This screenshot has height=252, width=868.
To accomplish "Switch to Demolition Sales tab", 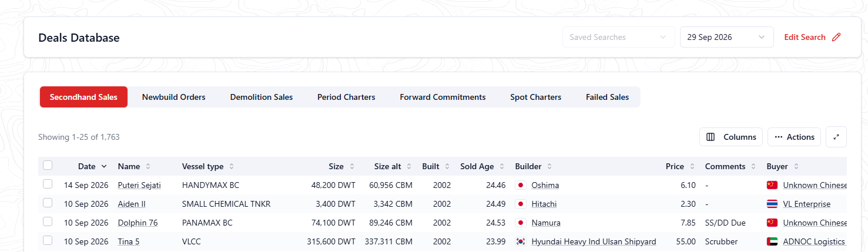I will [x=262, y=97].
